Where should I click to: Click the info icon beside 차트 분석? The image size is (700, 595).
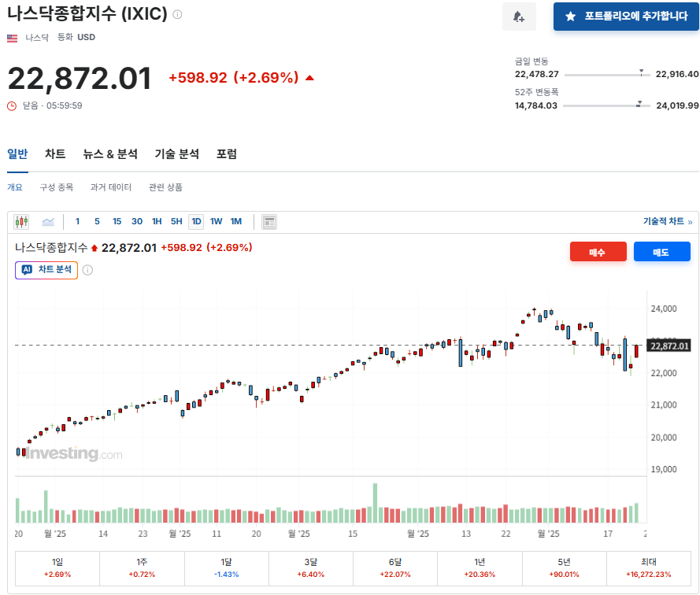click(x=87, y=270)
